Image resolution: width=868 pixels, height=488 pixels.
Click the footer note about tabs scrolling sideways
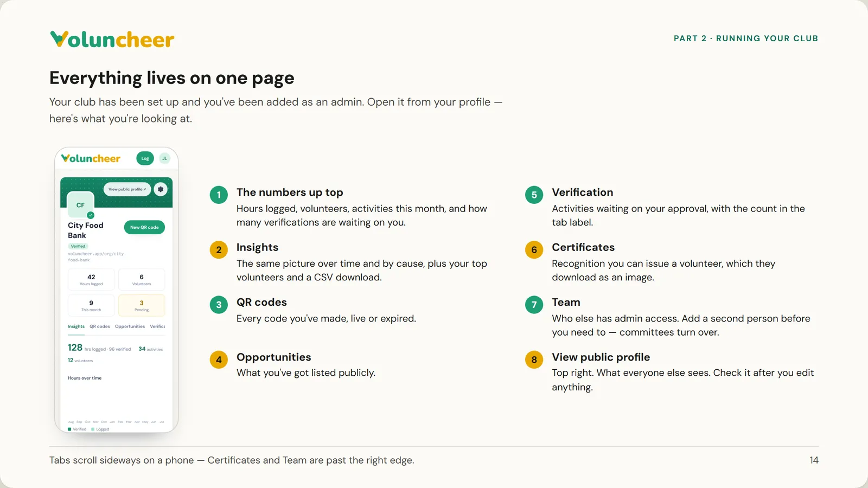coord(232,460)
